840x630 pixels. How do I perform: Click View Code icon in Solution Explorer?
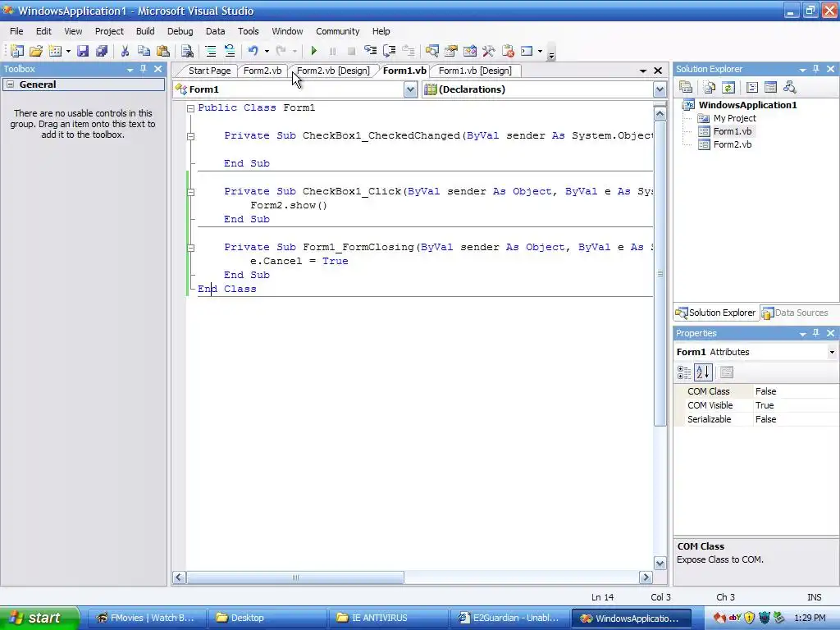coord(752,87)
